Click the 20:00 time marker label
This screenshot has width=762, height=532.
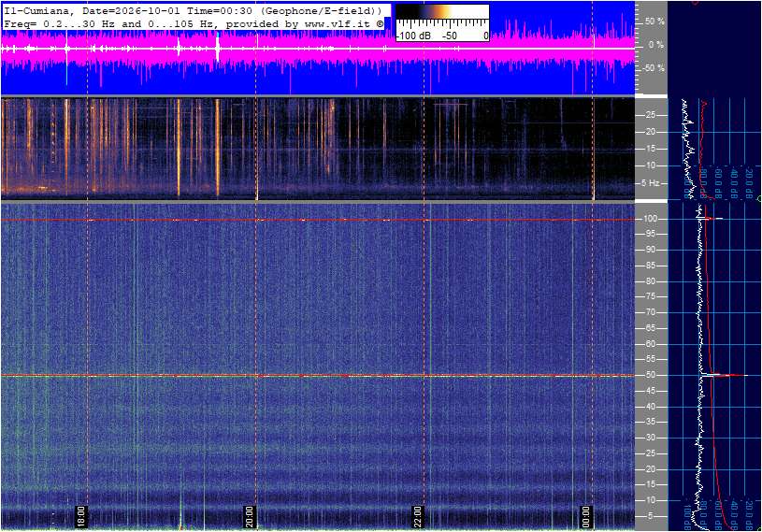(249, 516)
